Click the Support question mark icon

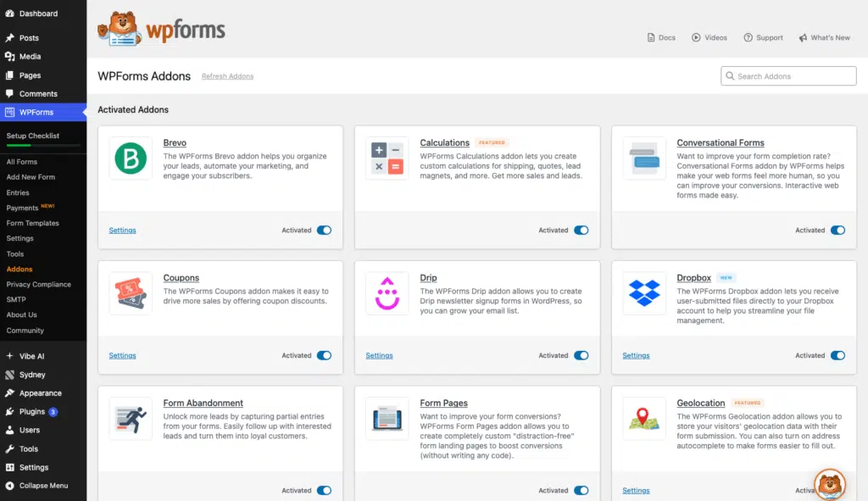coord(748,37)
